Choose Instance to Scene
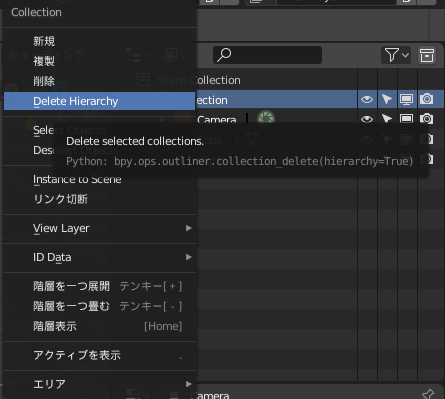The image size is (445, 399). point(99,179)
